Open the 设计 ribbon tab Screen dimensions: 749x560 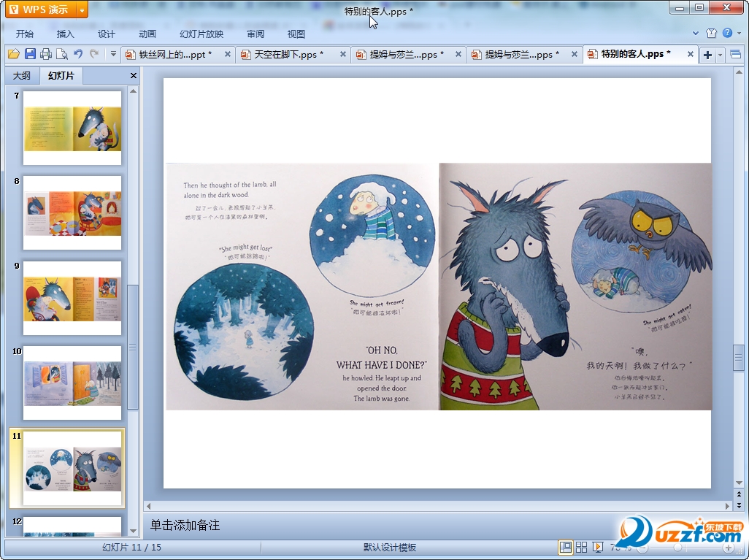(106, 34)
